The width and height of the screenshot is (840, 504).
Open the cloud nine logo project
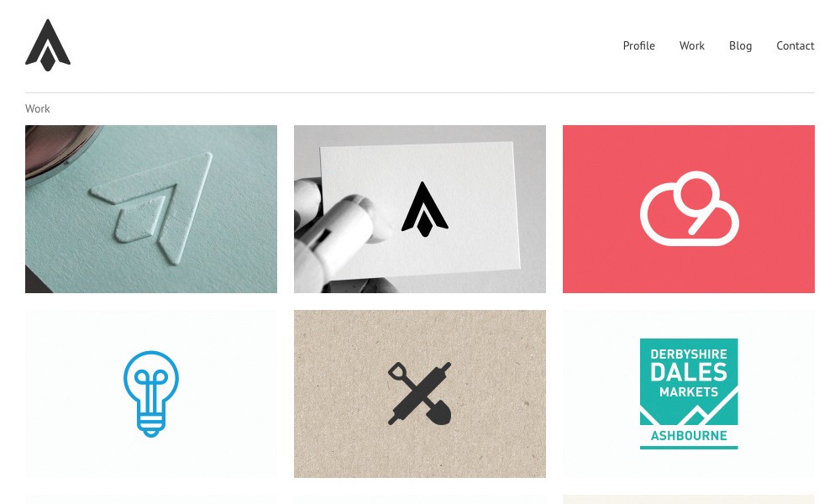[690, 208]
